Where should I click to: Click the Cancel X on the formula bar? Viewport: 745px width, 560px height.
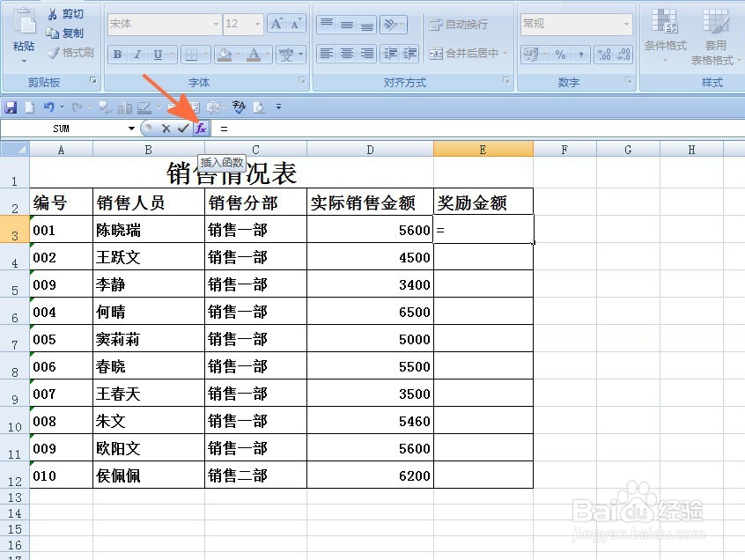coord(166,127)
